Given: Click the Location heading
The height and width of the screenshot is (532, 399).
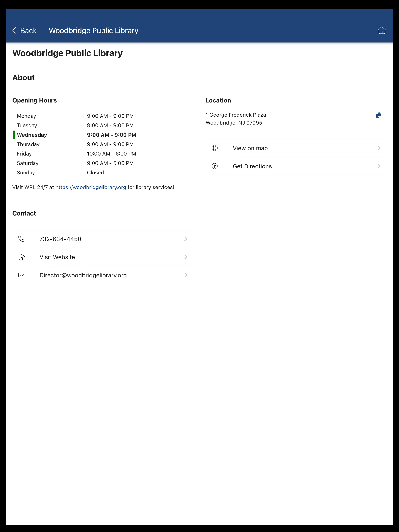Looking at the screenshot, I should (218, 100).
